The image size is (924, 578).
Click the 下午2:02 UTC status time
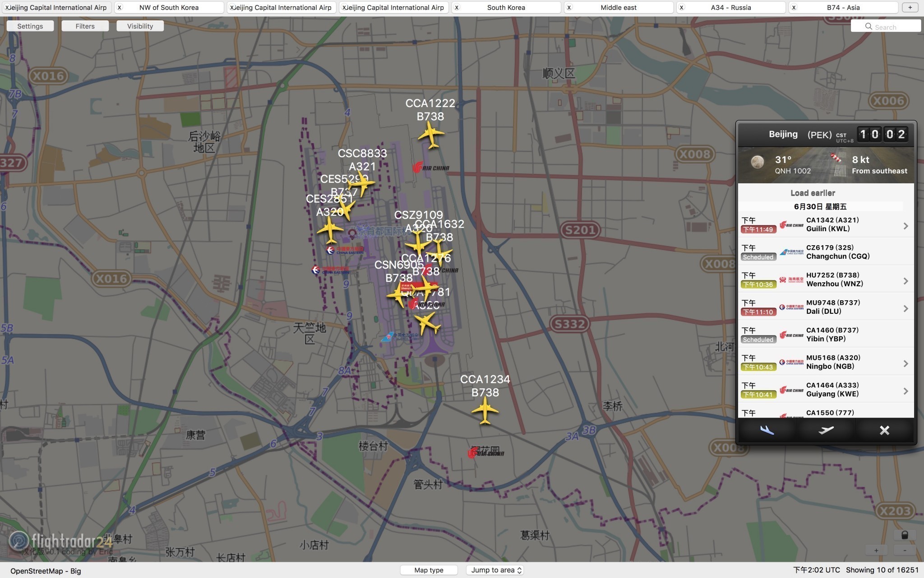817,570
